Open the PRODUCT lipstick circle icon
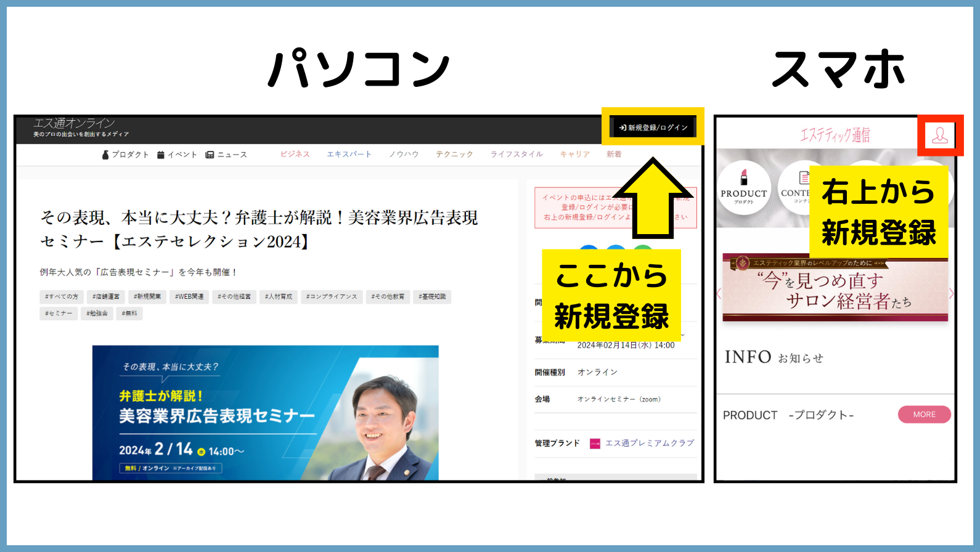Viewport: 980px width, 552px height. (x=744, y=187)
